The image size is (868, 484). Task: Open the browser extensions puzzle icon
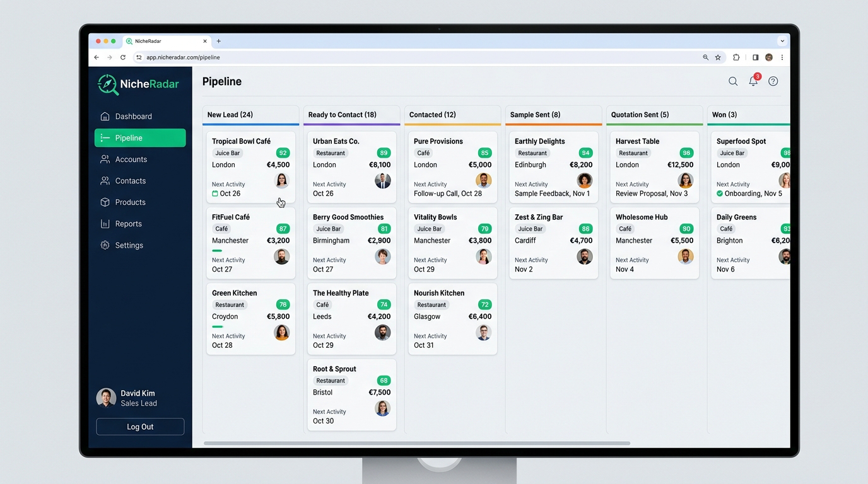[736, 57]
